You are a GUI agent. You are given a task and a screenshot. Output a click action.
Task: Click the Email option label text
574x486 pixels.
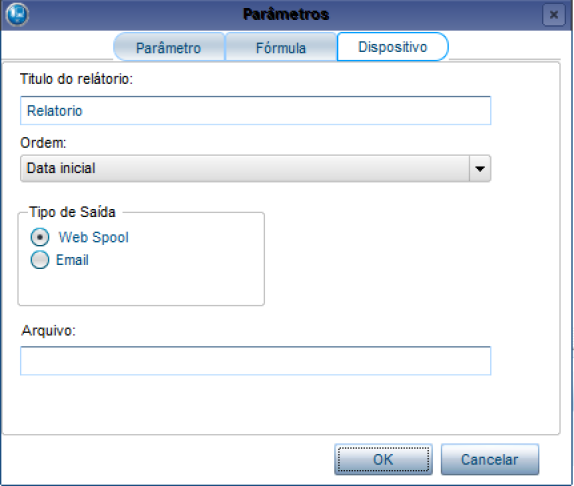tap(72, 260)
